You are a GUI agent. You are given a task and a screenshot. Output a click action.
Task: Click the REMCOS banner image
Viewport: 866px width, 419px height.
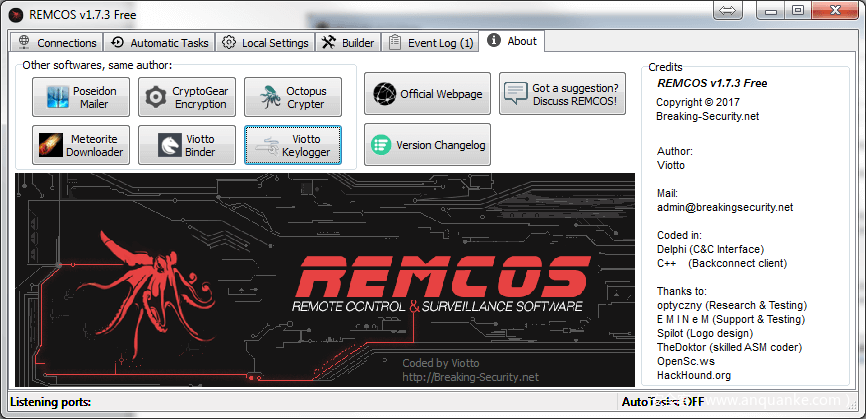(325, 280)
